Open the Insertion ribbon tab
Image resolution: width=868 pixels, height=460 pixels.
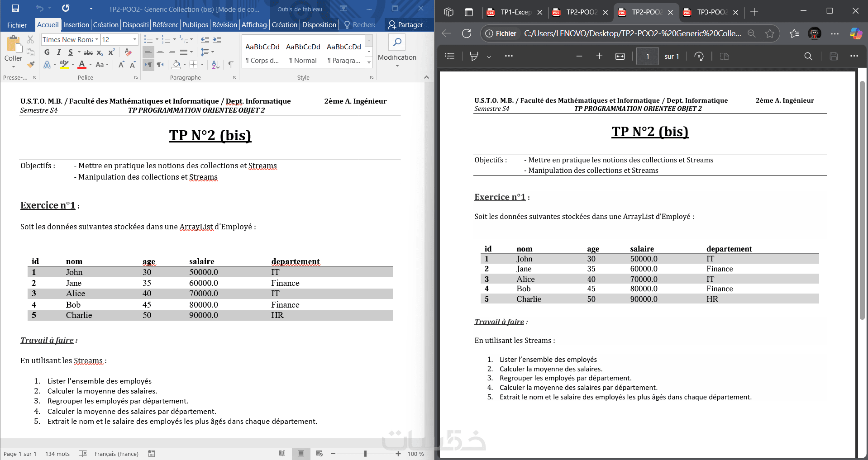(76, 25)
